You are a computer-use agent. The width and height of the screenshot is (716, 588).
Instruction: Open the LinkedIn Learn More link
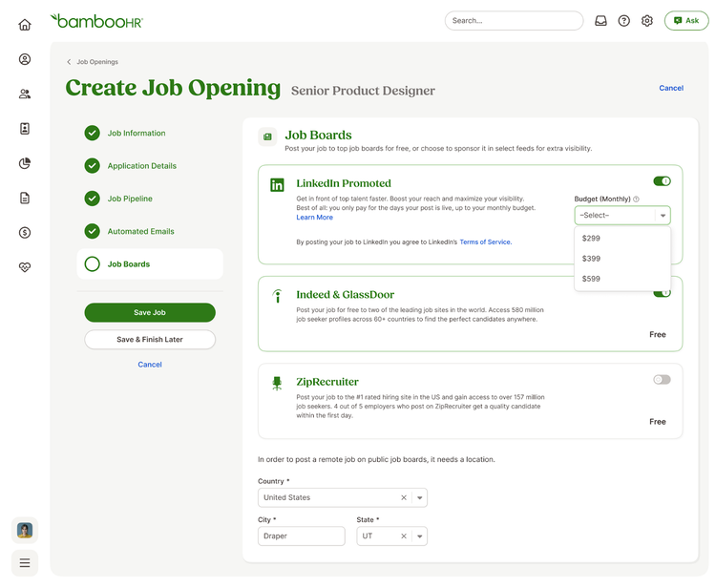coord(315,218)
